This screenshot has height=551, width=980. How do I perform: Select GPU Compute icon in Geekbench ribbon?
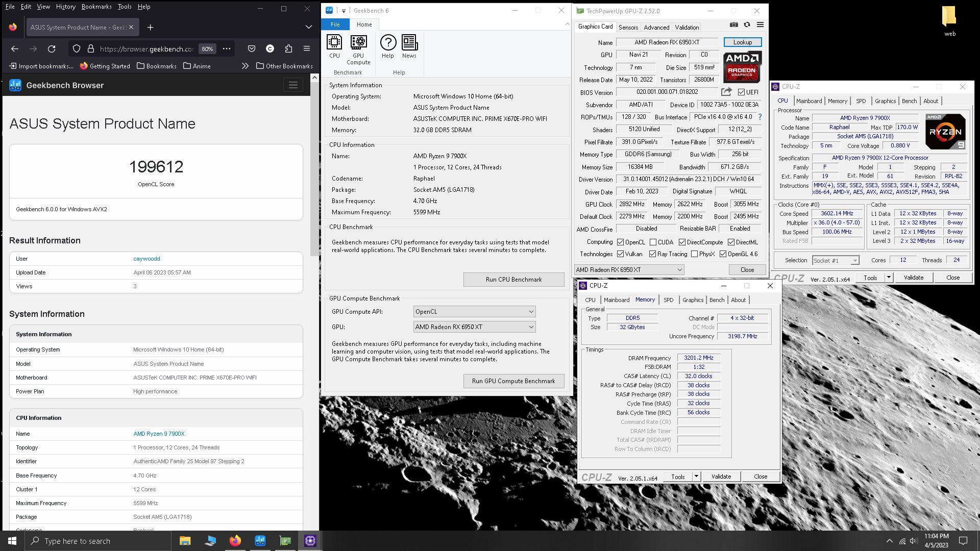358,50
